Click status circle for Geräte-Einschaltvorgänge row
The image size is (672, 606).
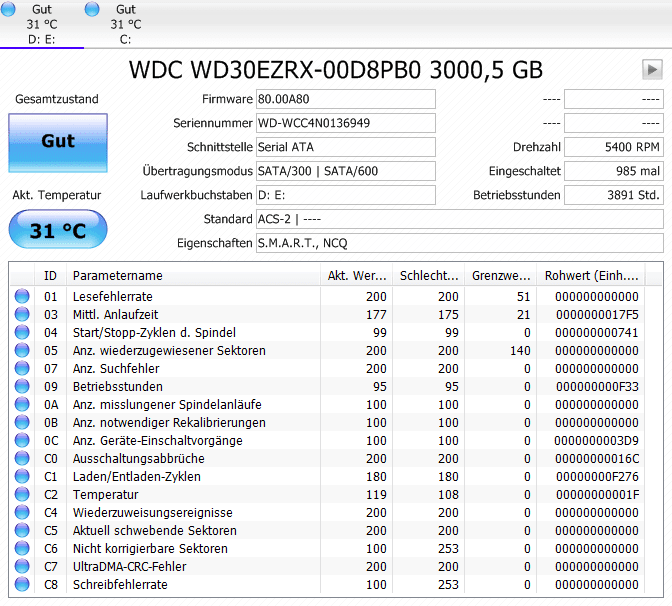[22, 440]
